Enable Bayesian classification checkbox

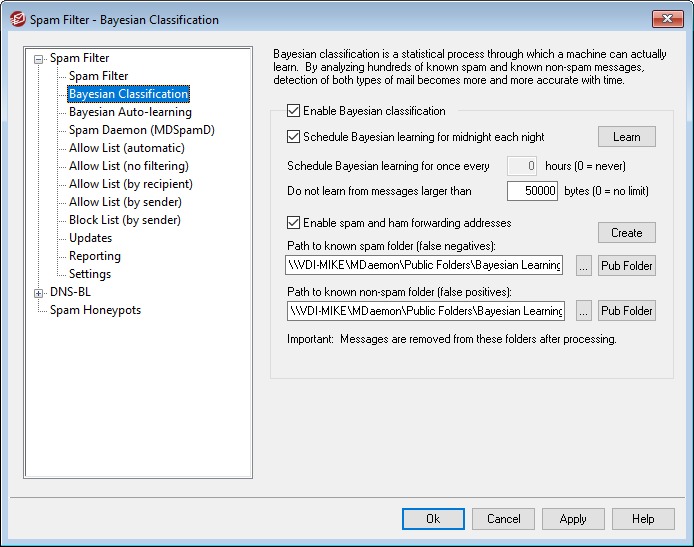click(x=293, y=111)
